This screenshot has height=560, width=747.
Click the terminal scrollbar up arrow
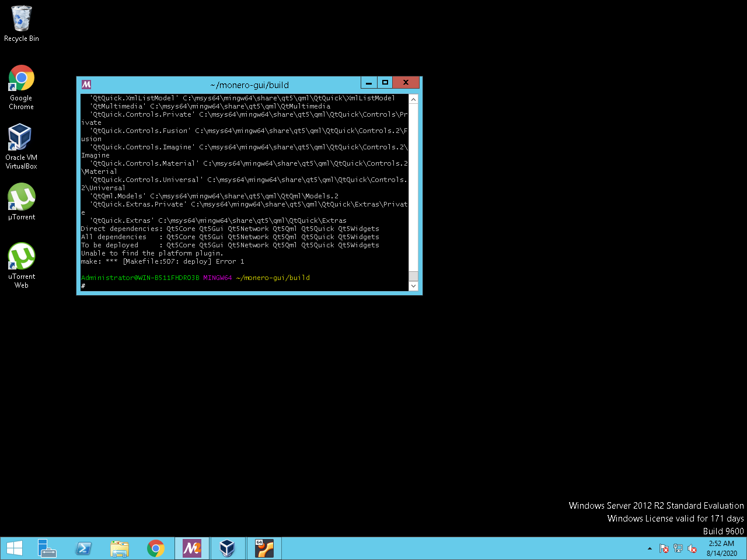pos(414,99)
